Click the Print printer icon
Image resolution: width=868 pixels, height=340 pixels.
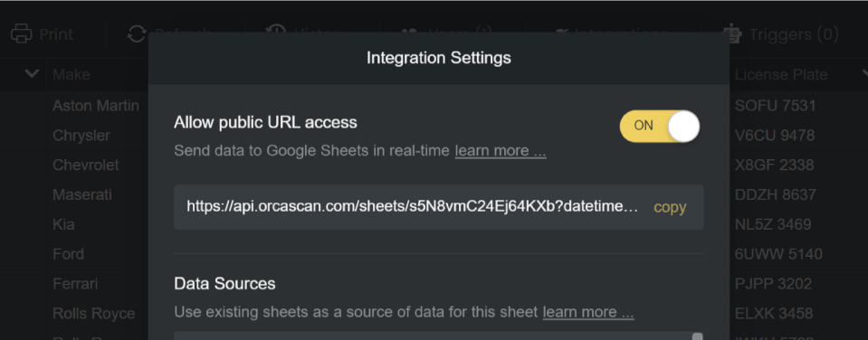tap(22, 33)
